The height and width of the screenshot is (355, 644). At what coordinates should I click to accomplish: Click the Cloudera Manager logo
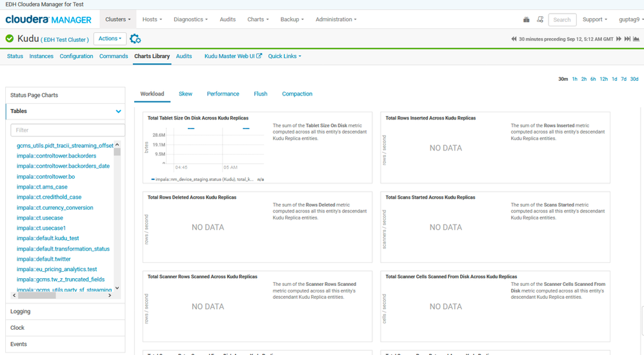coord(48,19)
